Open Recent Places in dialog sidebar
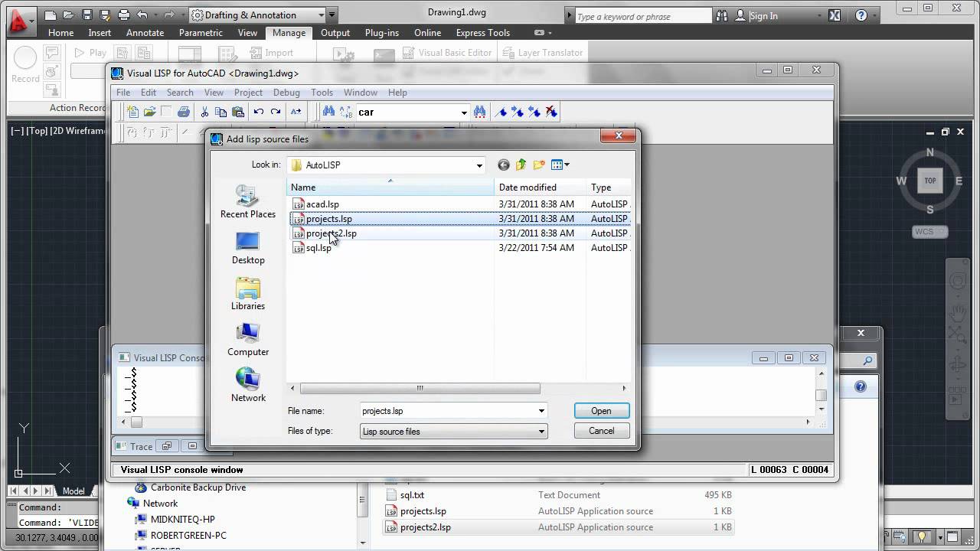980x551 pixels. (247, 202)
